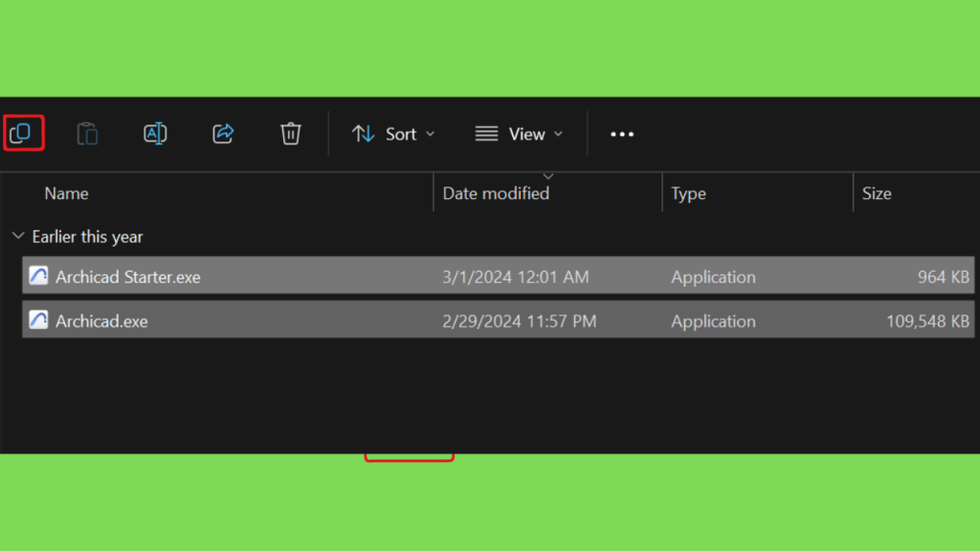Click the Delete trash can icon
Screen dimensions: 980x551
coord(291,134)
